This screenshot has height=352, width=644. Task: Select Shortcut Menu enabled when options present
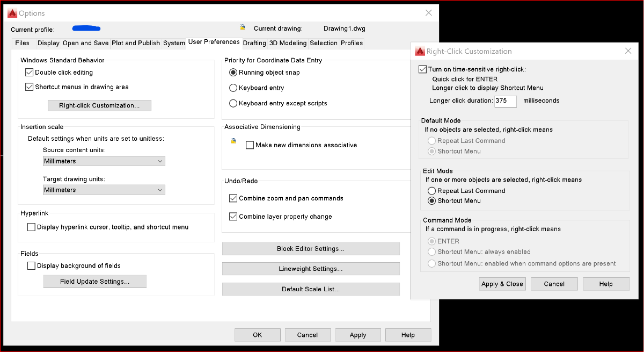[x=431, y=263]
